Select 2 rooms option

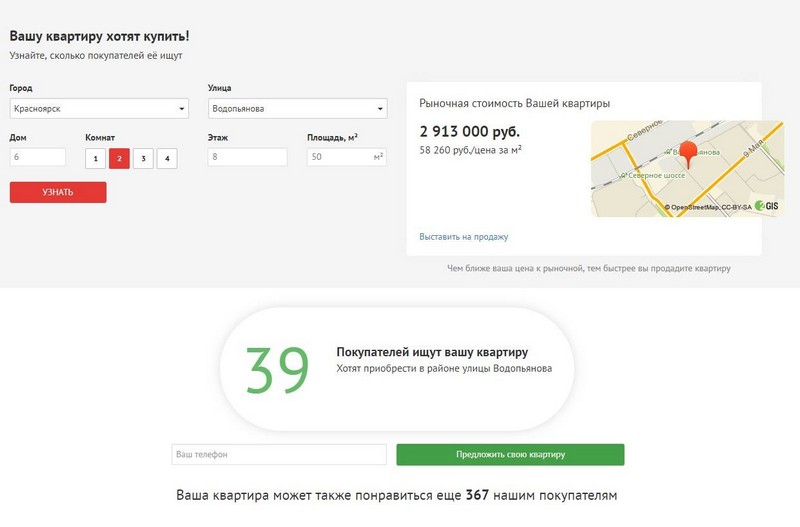tap(119, 158)
